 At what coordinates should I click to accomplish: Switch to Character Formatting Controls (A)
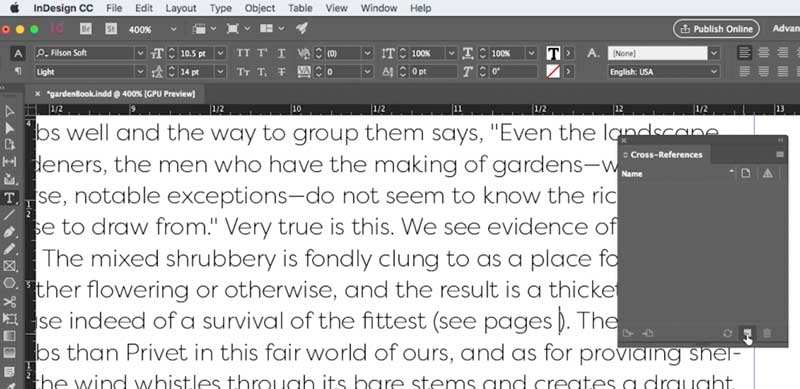(18, 54)
